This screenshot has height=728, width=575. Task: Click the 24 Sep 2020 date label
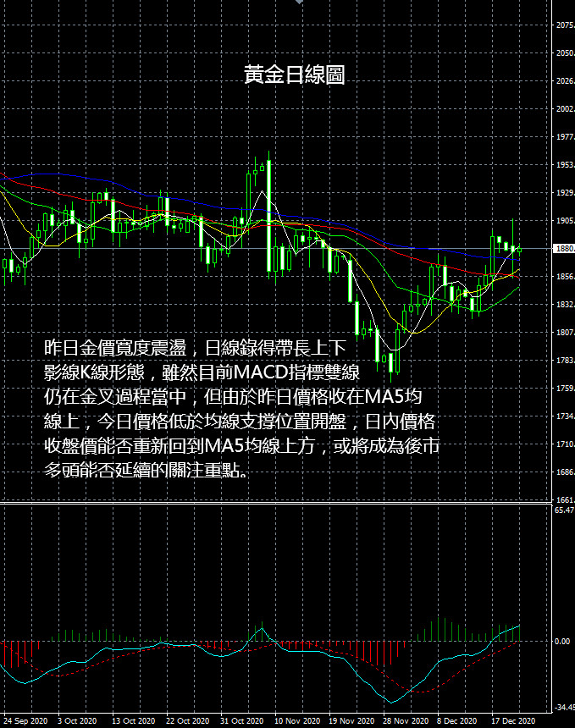pyautogui.click(x=25, y=720)
